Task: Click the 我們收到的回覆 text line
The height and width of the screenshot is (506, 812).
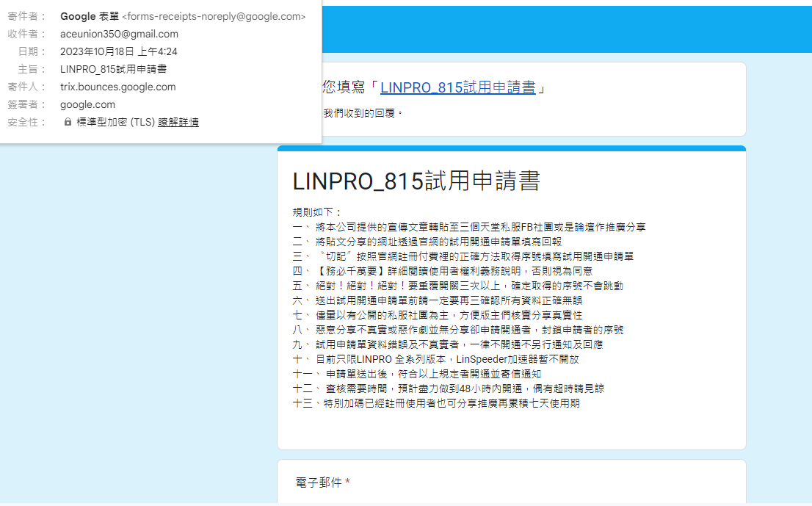Action: (363, 113)
